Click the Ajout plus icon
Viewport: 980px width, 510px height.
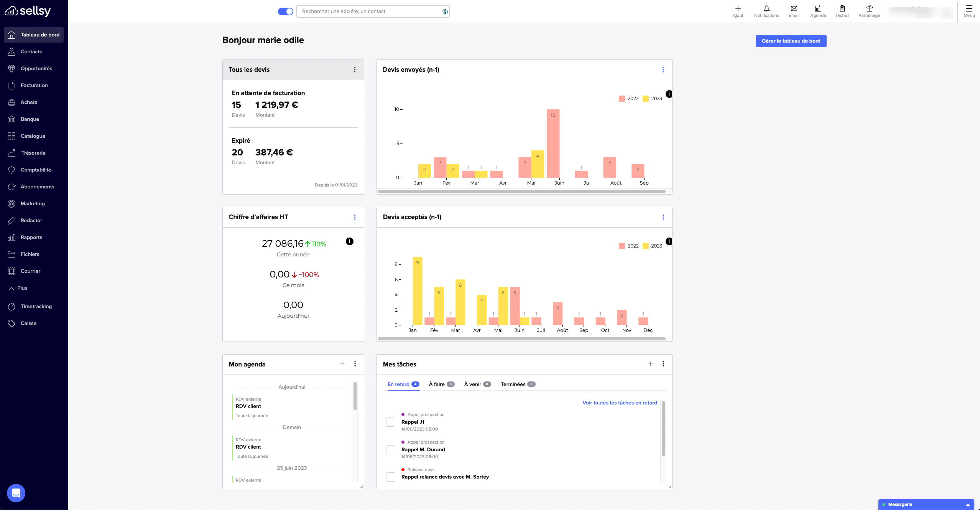coord(738,9)
